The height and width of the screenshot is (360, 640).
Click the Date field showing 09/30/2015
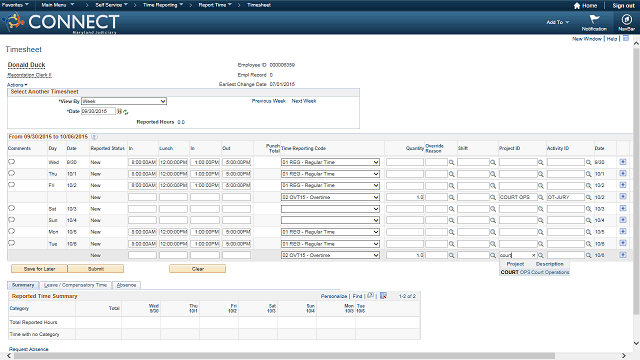pyautogui.click(x=98, y=111)
